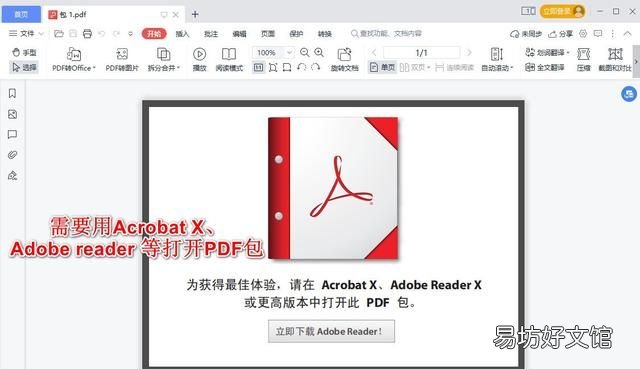The height and width of the screenshot is (369, 640).
Task: Click the 分享 share button
Action: click(560, 34)
